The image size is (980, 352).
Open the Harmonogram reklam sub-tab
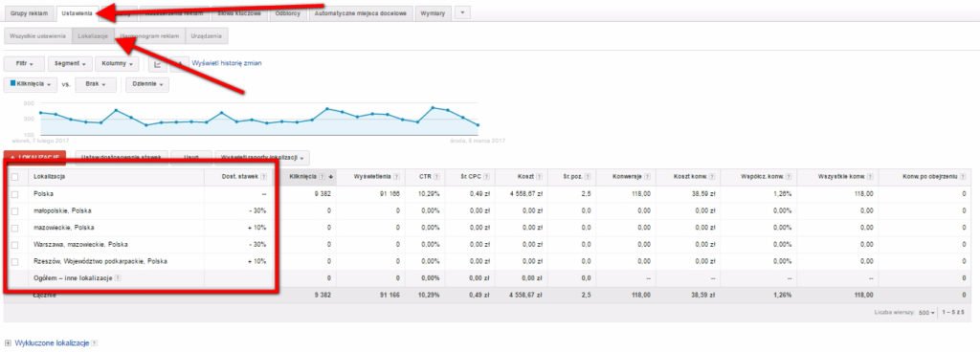click(x=150, y=36)
